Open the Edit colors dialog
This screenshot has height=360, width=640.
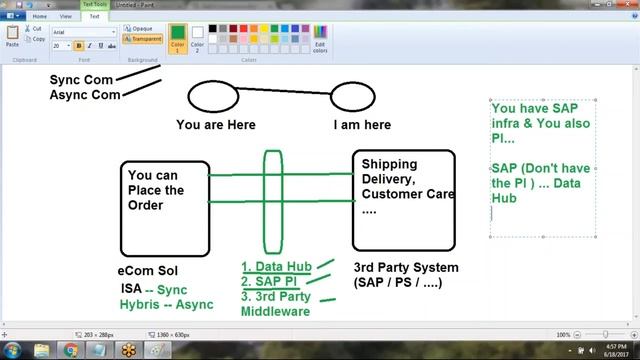(320, 39)
